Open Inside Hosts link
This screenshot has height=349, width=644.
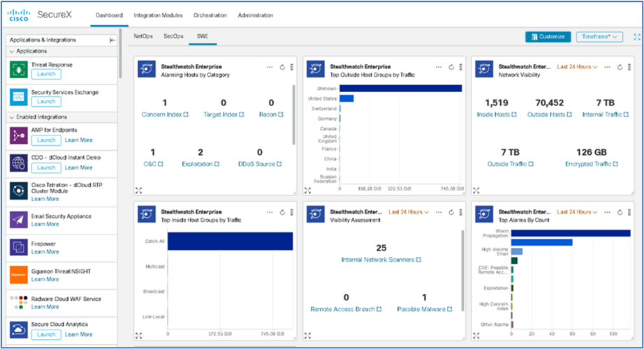point(497,114)
